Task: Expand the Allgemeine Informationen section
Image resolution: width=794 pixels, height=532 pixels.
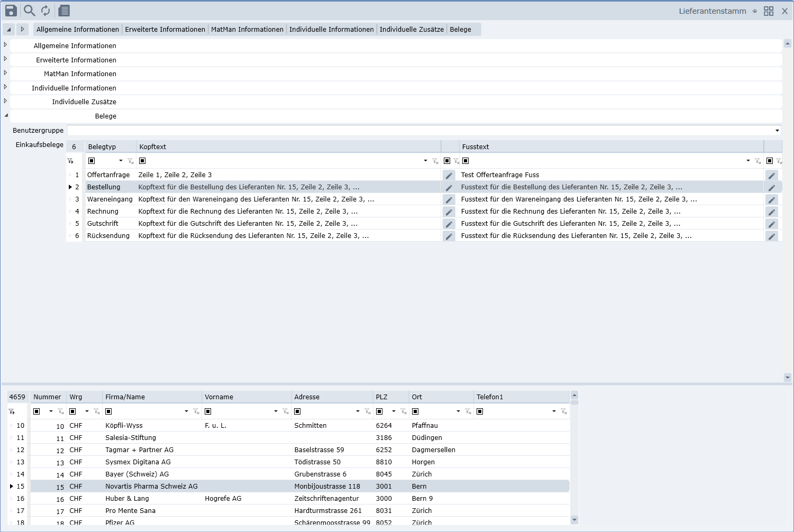Action: coord(5,45)
